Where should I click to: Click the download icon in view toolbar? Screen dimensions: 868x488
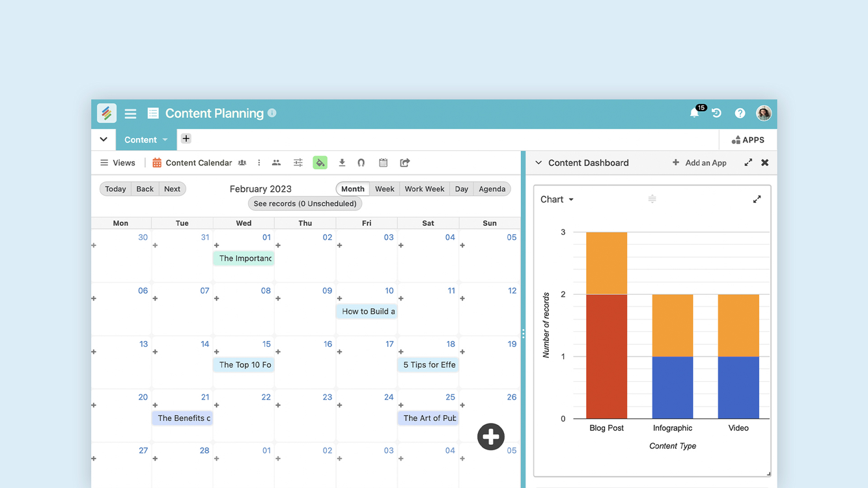click(x=342, y=163)
